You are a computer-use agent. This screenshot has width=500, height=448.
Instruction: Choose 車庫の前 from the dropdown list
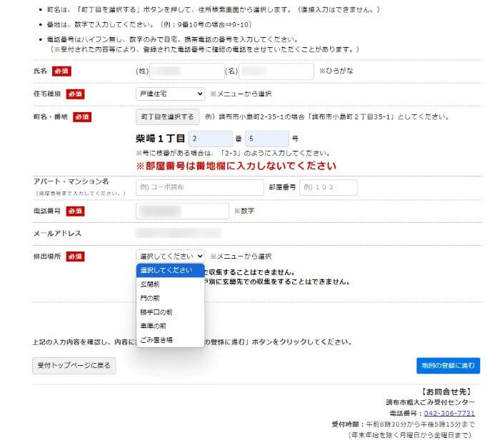pyautogui.click(x=170, y=326)
